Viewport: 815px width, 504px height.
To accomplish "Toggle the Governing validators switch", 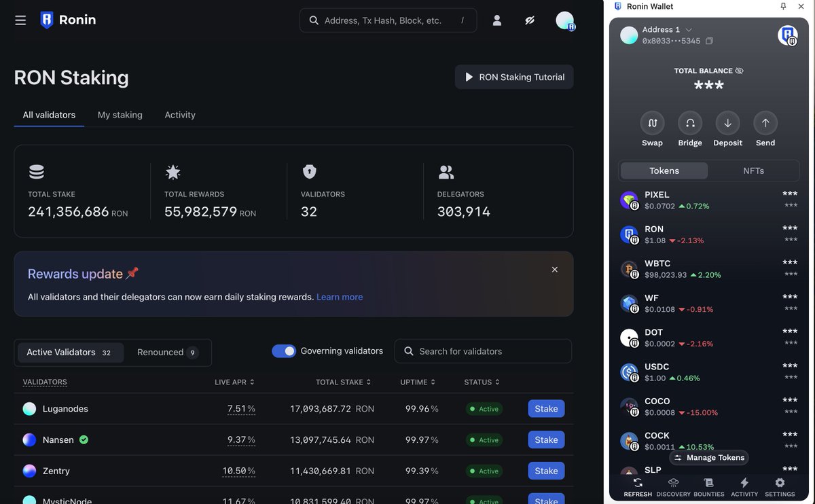I will [284, 351].
